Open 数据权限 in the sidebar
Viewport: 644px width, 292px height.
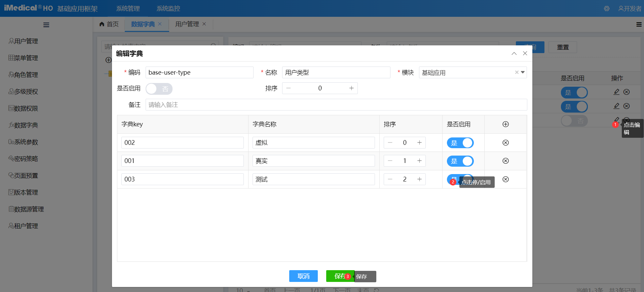pos(23,108)
